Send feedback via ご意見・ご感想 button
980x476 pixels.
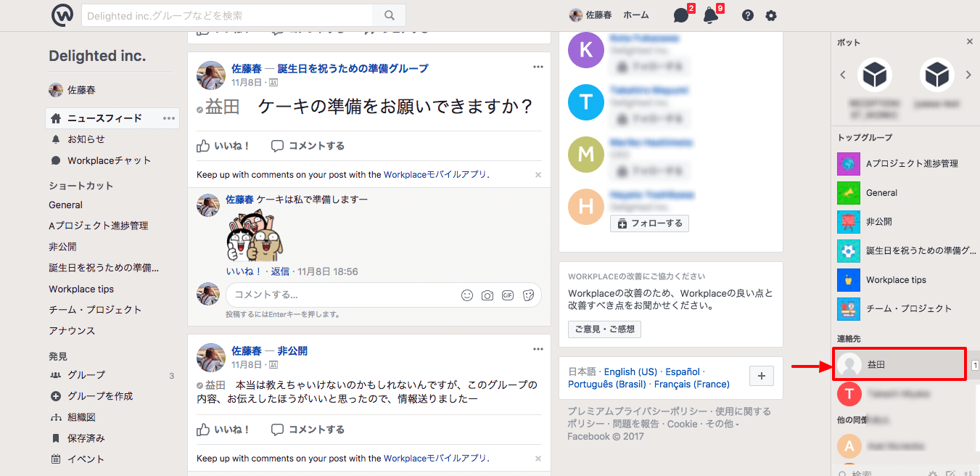click(x=604, y=329)
